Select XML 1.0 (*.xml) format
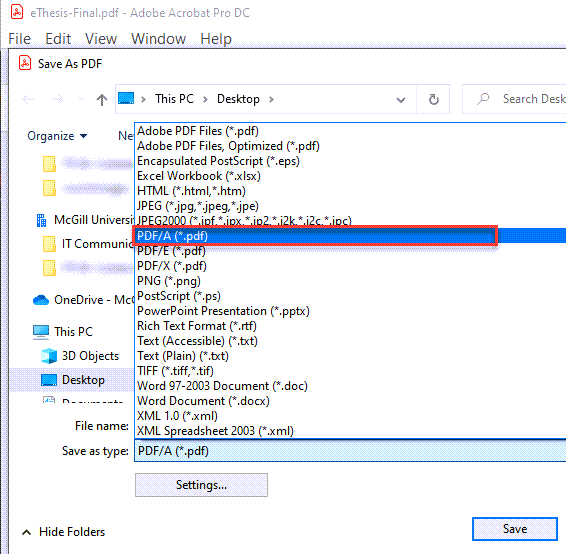This screenshot has width=566, height=554. click(x=177, y=416)
